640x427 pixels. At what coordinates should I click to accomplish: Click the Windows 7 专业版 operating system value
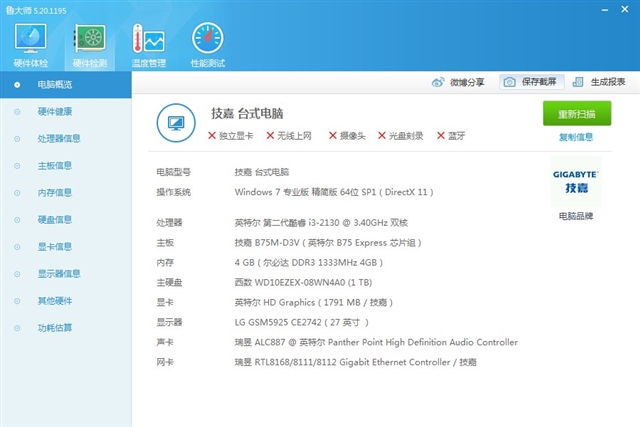pyautogui.click(x=334, y=192)
